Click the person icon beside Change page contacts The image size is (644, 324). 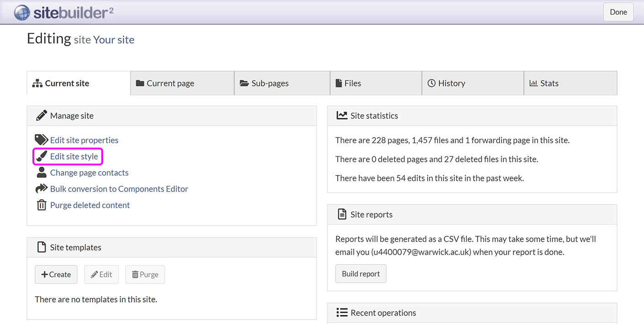41,173
